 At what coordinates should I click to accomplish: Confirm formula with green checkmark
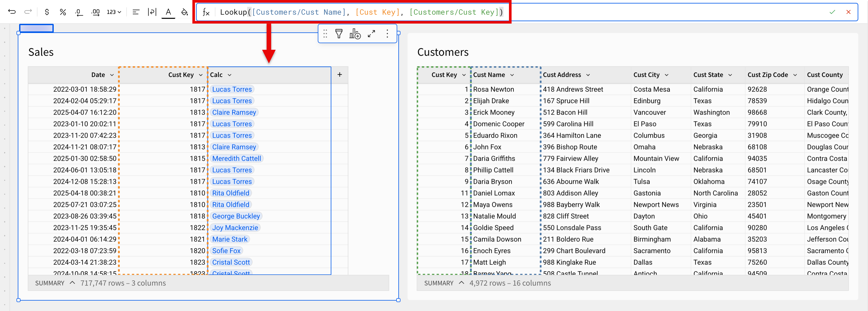pos(832,12)
